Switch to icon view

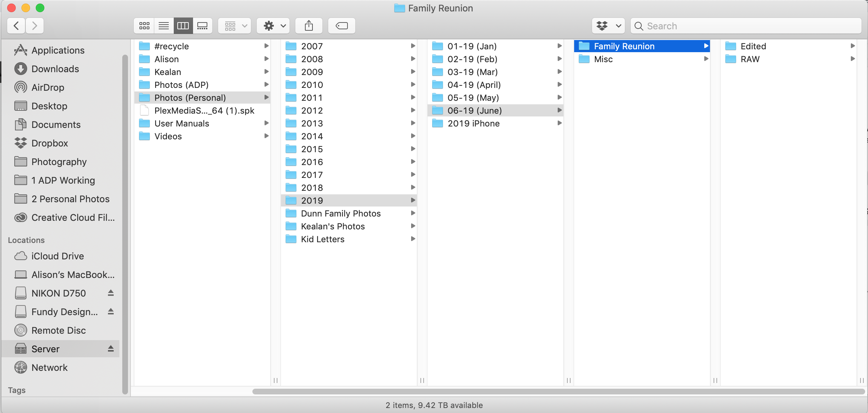(x=144, y=26)
